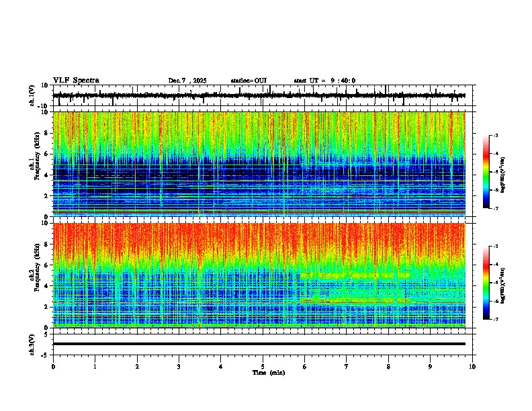This screenshot has width=532, height=411.
Task: Click the ch.1 'Frequency (kHz)' axis label
Action: [x=38, y=156]
